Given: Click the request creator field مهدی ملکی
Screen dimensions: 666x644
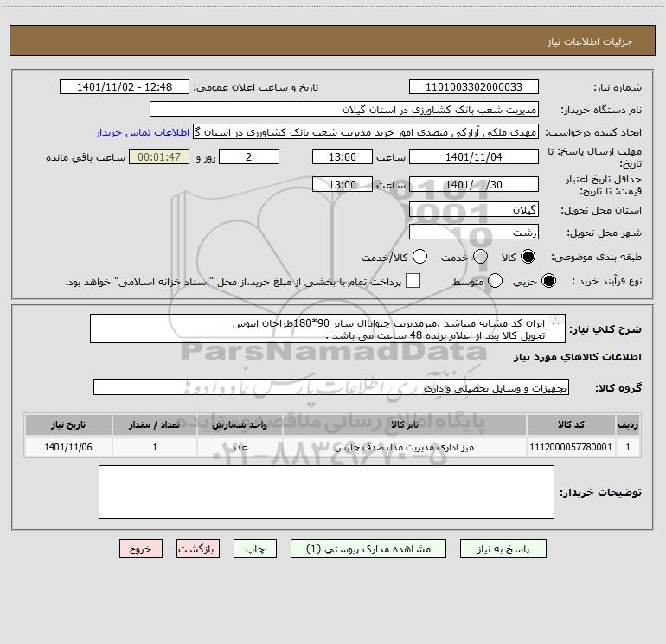Looking at the screenshot, I should (x=366, y=132).
